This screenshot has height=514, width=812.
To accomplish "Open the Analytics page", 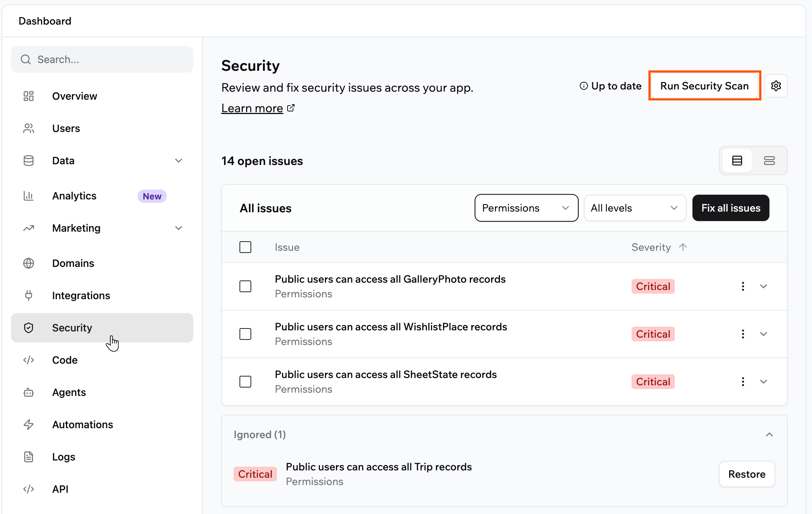I will pyautogui.click(x=102, y=196).
